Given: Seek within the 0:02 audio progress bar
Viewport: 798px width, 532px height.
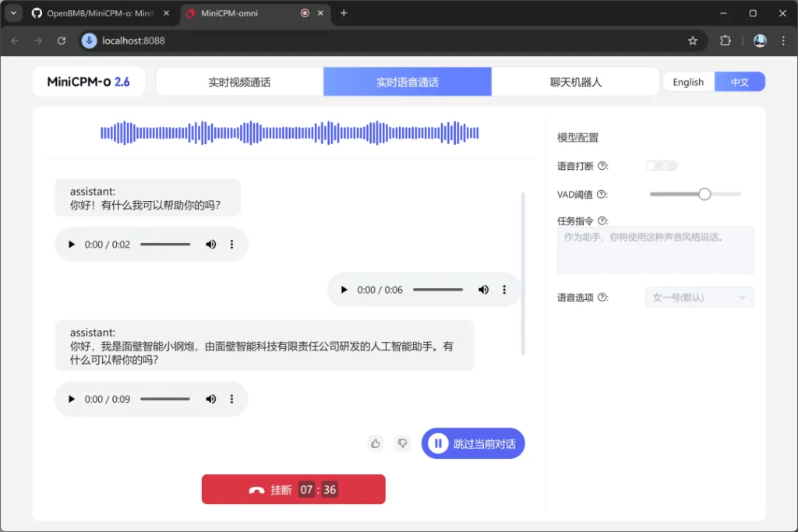Looking at the screenshot, I should coord(165,245).
